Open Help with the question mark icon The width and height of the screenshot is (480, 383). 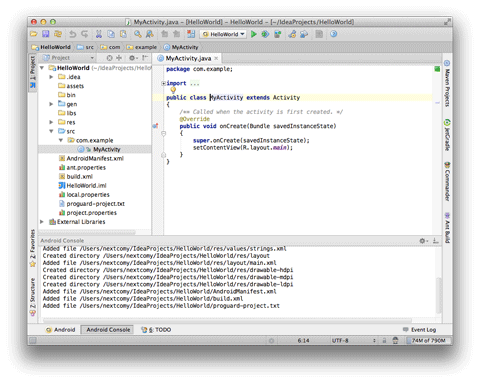334,34
